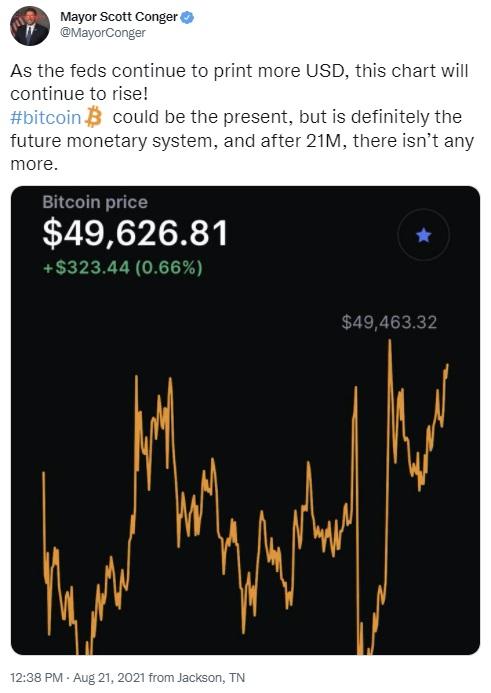491x693 pixels.
Task: Click the $49,626.81 Bitcoin price value
Action: [x=135, y=233]
